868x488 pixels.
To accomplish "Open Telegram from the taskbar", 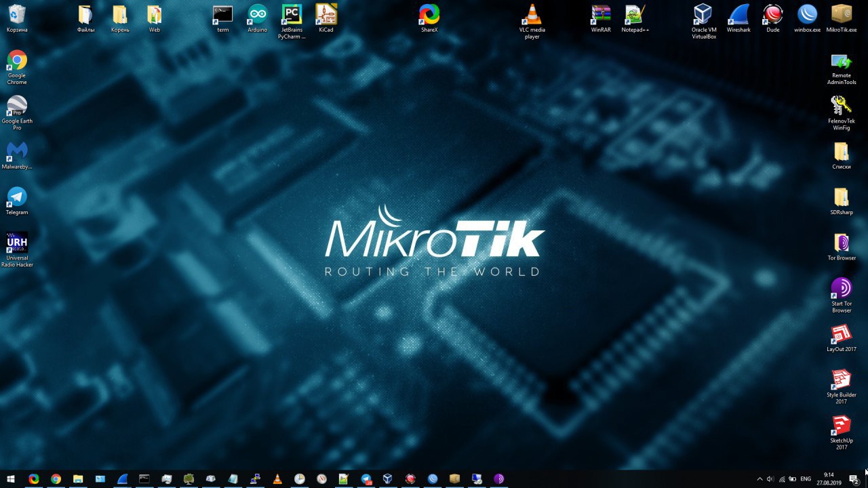I will point(366,479).
